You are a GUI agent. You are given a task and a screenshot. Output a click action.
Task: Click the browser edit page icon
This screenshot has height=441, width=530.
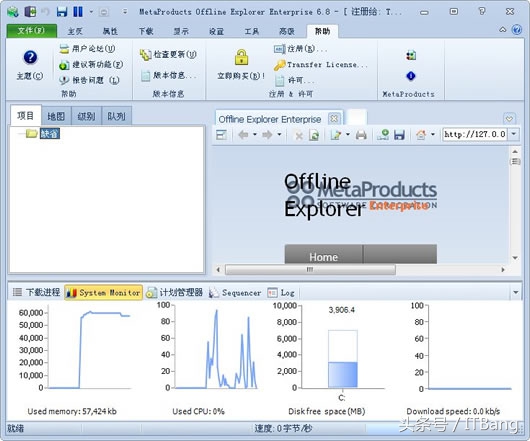336,135
